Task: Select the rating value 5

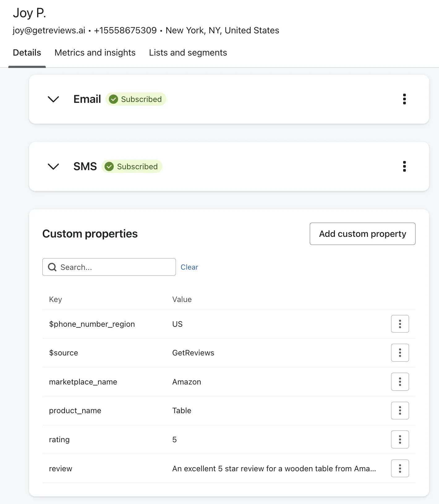Action: tap(174, 439)
